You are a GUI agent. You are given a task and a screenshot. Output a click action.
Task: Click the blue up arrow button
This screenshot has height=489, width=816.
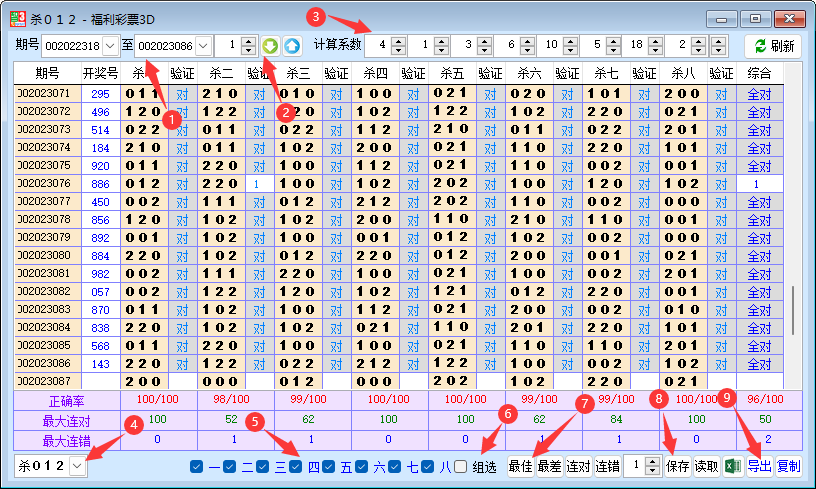coord(291,46)
